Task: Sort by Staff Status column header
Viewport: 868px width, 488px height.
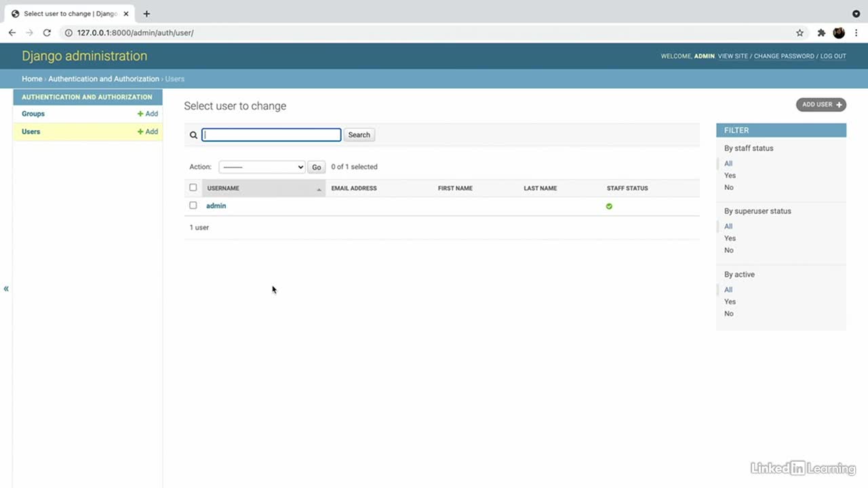Action: [627, 188]
